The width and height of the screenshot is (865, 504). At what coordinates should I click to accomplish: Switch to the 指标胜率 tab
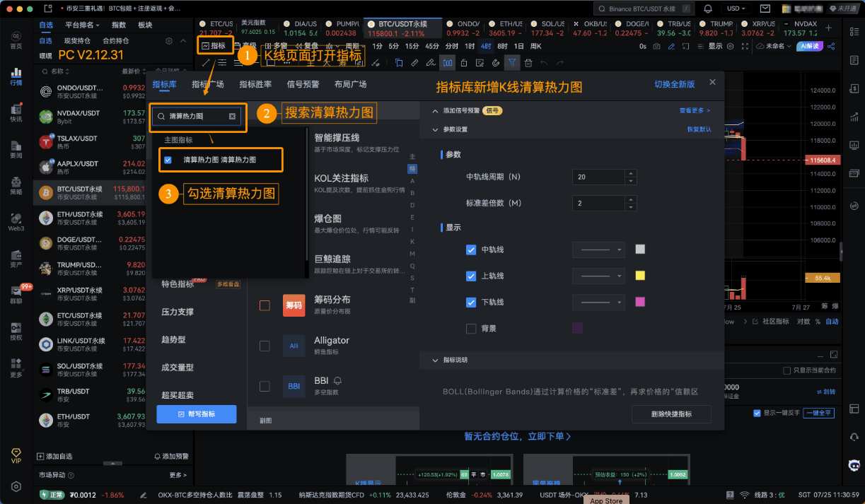(255, 84)
